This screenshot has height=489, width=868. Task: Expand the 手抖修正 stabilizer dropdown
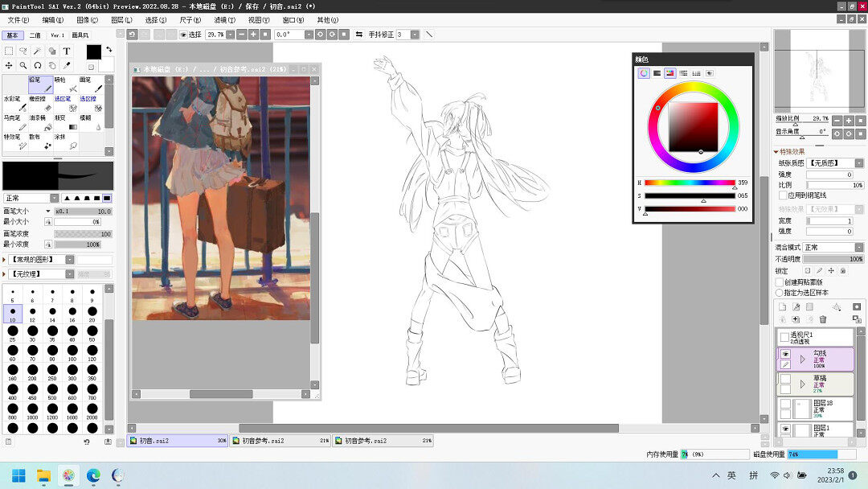(413, 35)
